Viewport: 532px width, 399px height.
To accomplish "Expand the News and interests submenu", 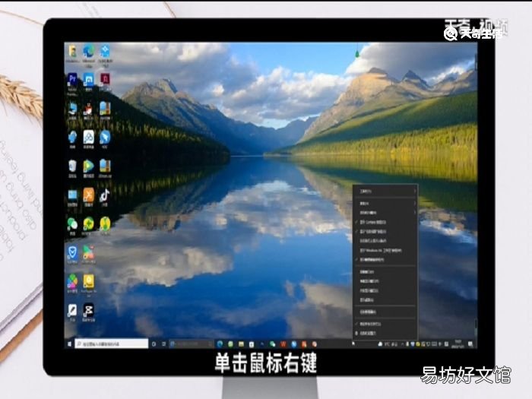I will pos(385,213).
